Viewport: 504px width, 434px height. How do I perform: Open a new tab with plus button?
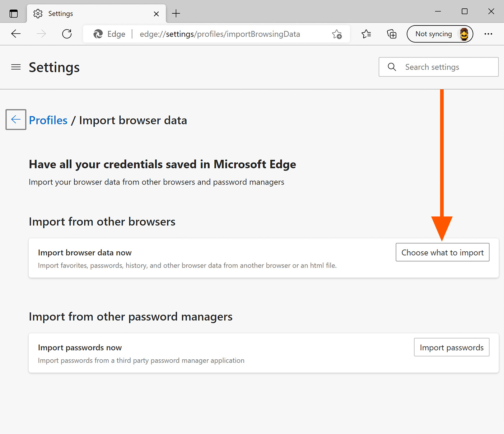coord(176,14)
